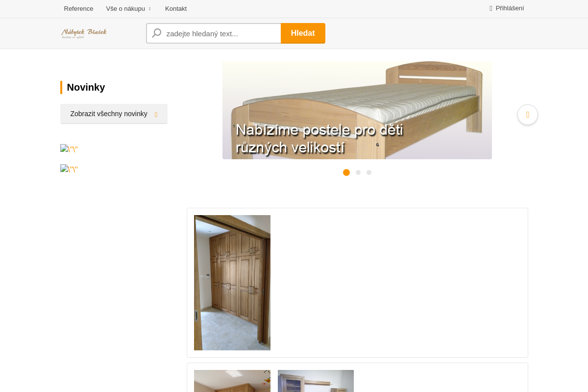Open the Přihlášení login link
Screen dimensions: 588x392
[509, 8]
